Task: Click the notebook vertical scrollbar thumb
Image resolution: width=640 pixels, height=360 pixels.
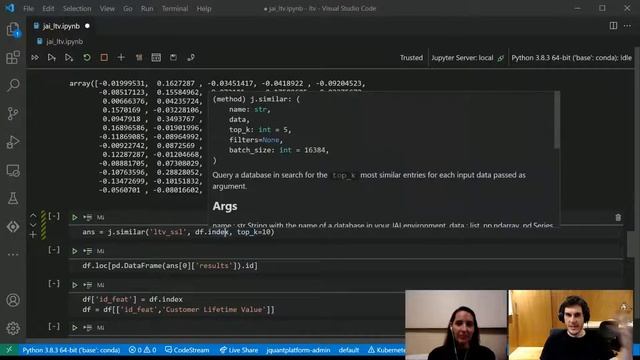Action: point(631,244)
